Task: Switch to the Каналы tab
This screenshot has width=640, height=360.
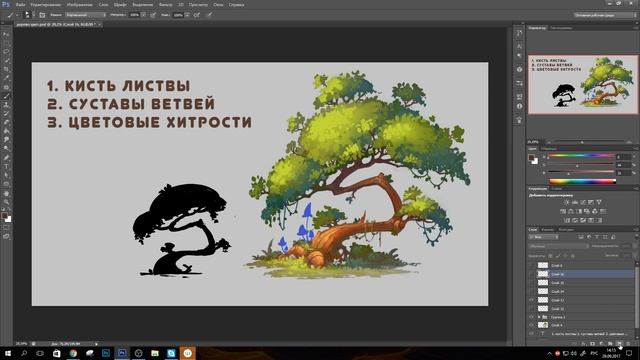Action: [x=547, y=229]
